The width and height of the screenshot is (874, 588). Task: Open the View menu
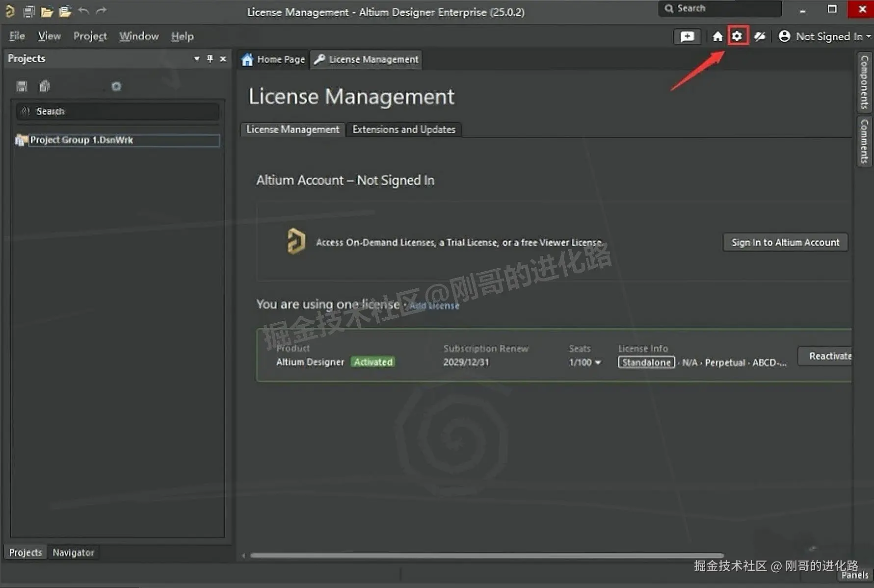(x=50, y=36)
